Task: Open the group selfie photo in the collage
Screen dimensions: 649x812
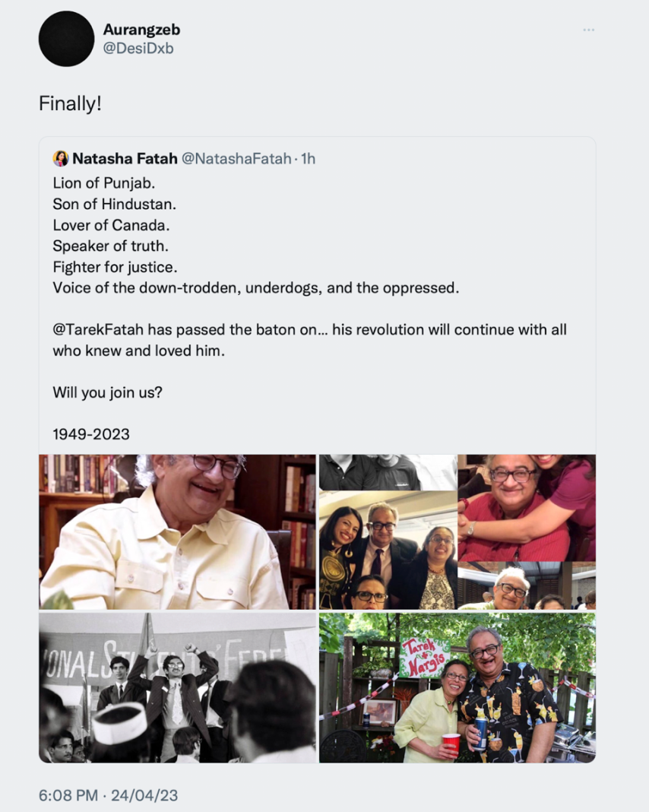Action: [388, 532]
